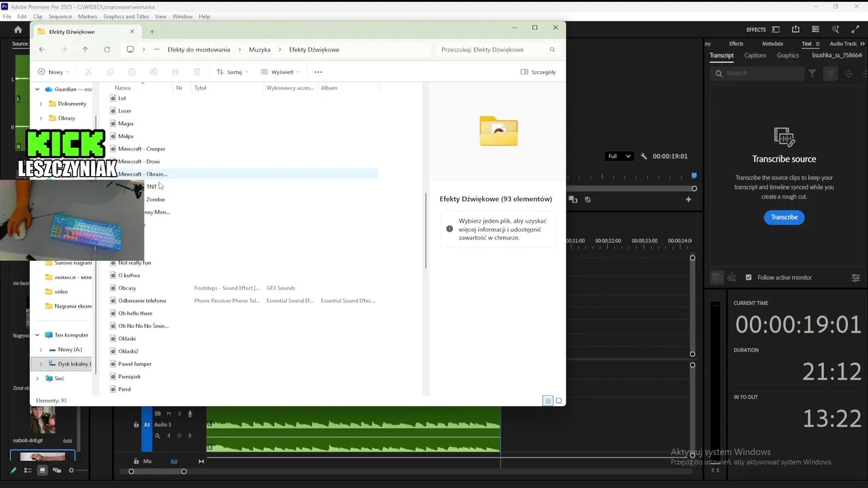Navigate back in File Explorer

point(42,49)
